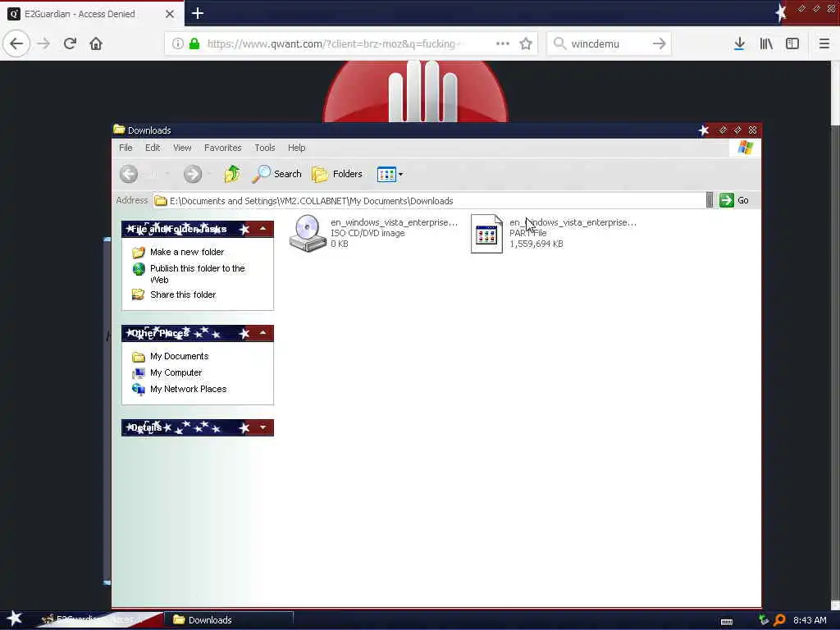Screen dimensions: 840x630
Task: Click the network tray icon
Action: pyautogui.click(x=764, y=620)
